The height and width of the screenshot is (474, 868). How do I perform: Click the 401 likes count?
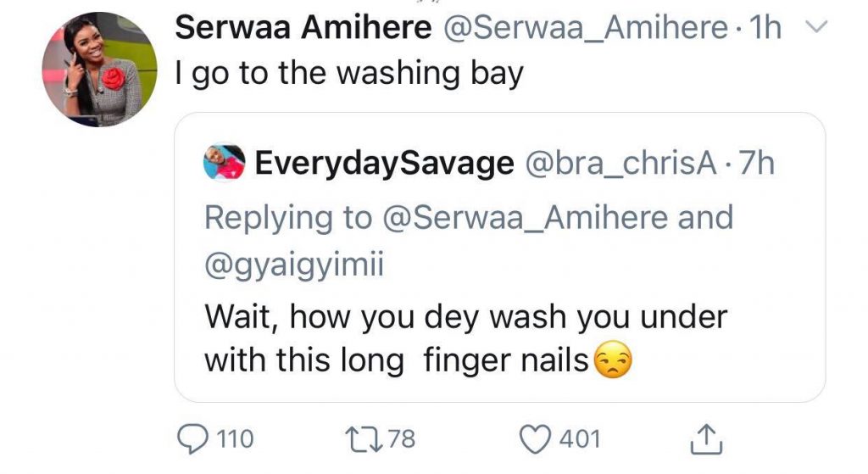(580, 439)
